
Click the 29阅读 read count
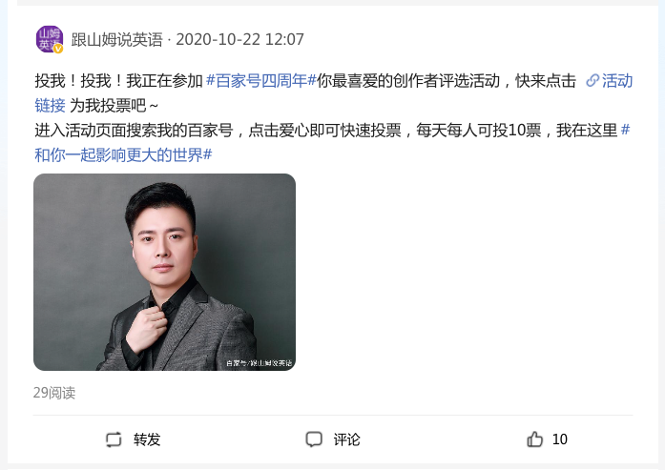coord(54,393)
